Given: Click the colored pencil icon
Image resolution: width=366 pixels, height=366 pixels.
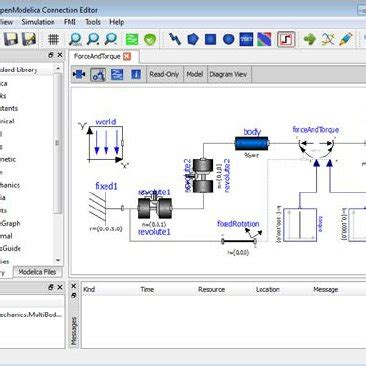Looking at the screenshot, I should pos(346,40).
